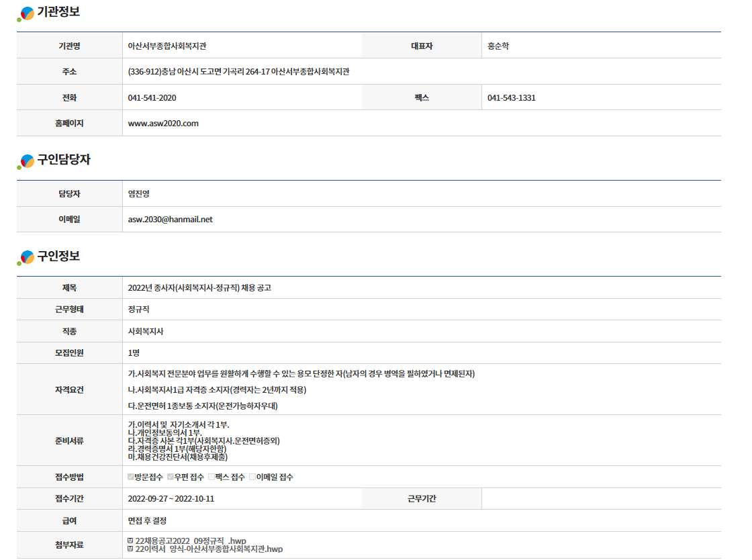
Task: Click the 정규직 value in 근무형태 row
Action: tap(138, 310)
